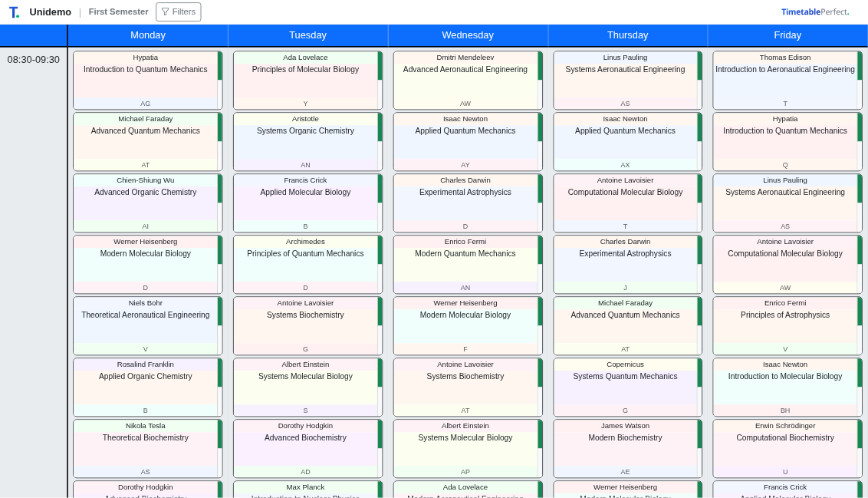Open Friday Hypatia Introduction to Quantum Mechanics card
Viewport: 868px width, 498px height.
[787, 142]
